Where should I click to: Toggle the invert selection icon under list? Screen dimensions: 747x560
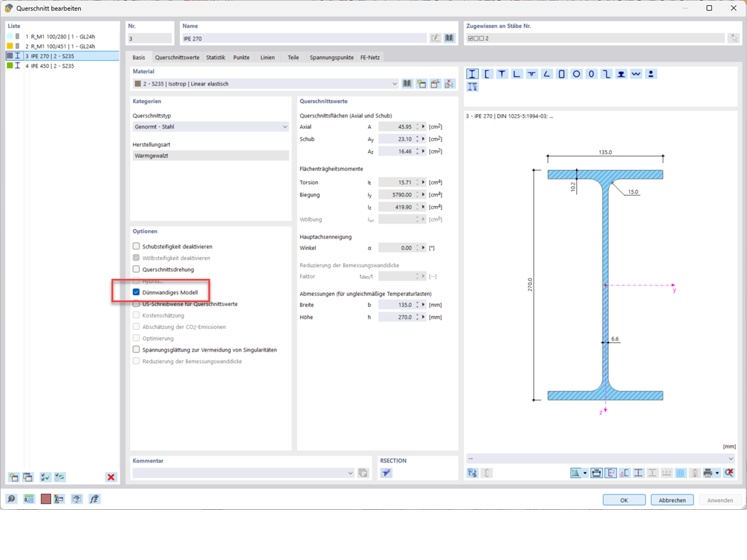coord(60,477)
